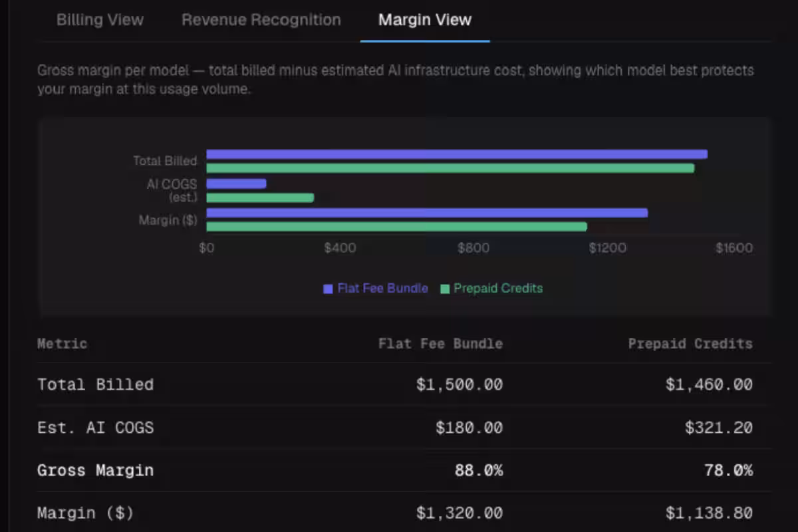798x532 pixels.
Task: Click the purple Flat Fee Bundle legend swatch
Action: 328,289
